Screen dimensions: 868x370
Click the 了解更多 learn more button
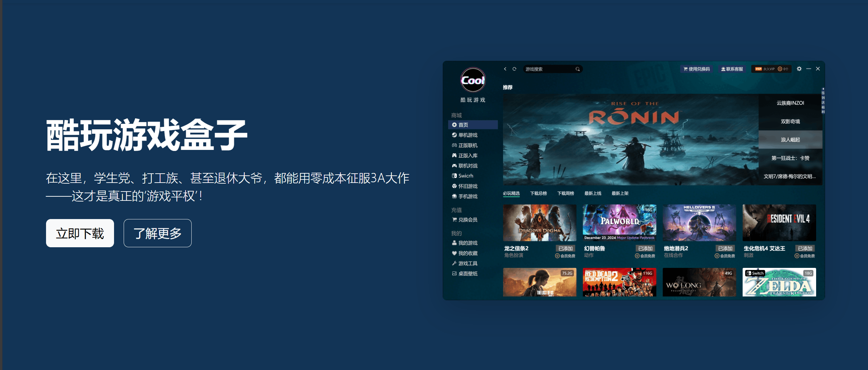point(157,233)
